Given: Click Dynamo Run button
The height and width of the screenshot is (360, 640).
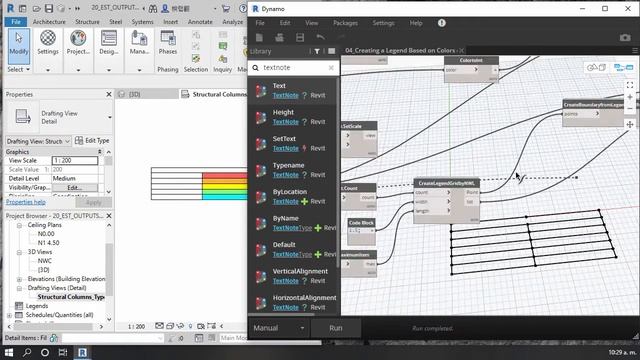Looking at the screenshot, I should [336, 328].
